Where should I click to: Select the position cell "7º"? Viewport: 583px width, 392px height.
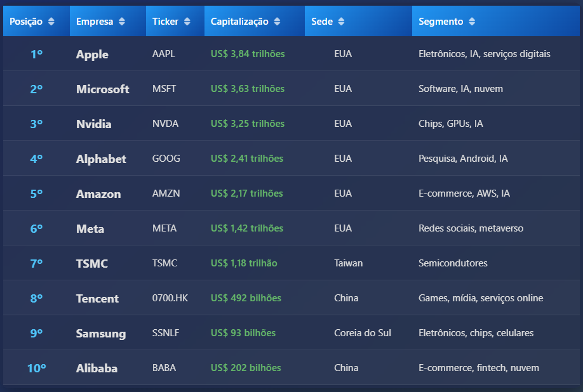coord(36,264)
